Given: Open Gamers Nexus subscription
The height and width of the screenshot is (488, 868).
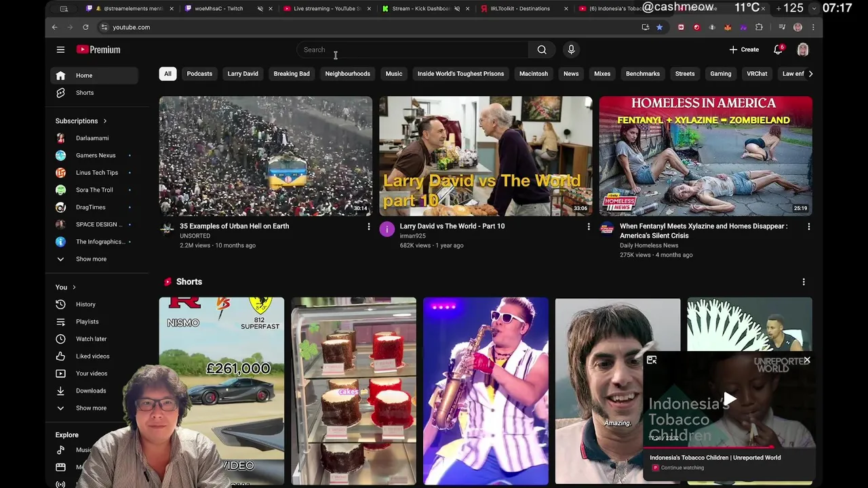Looking at the screenshot, I should 96,155.
